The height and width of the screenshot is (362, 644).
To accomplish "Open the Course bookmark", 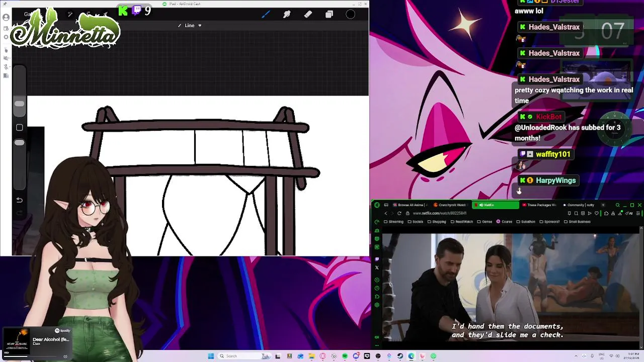I will (504, 222).
